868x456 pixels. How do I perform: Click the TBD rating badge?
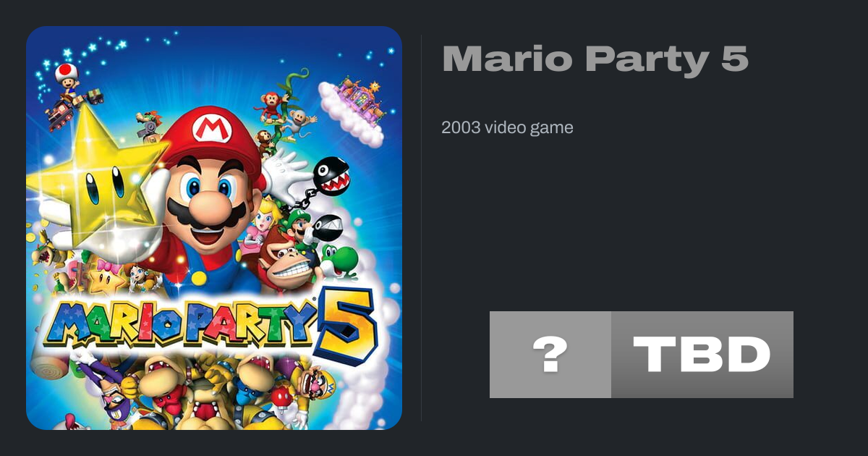(x=702, y=355)
